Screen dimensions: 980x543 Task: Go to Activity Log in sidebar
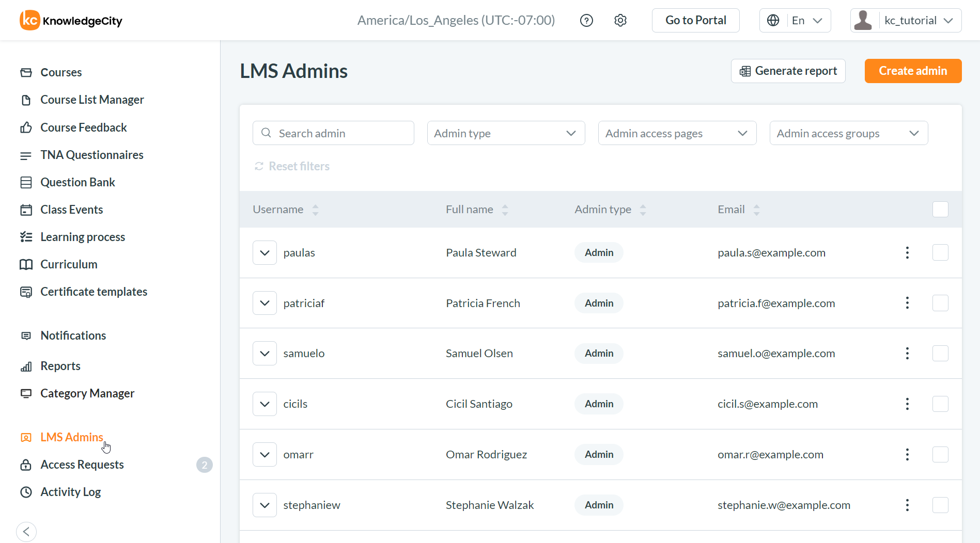(x=70, y=492)
